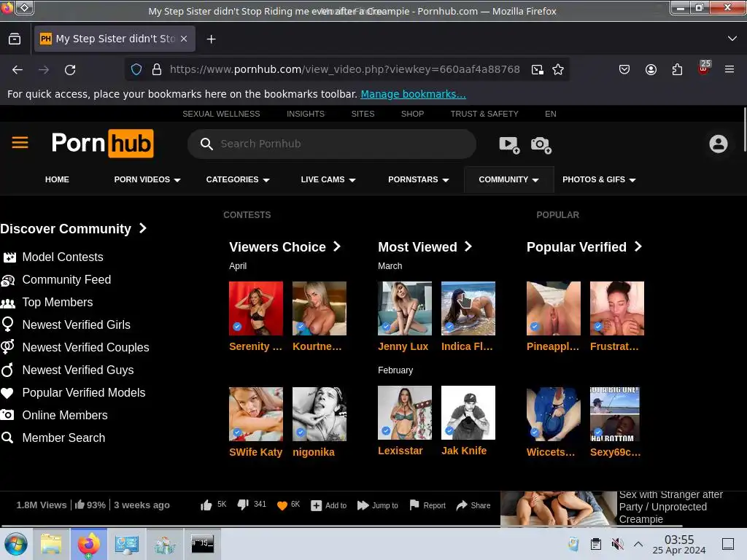This screenshot has width=747, height=560.
Task: Open the tracking protection shield icon
Action: click(x=136, y=69)
